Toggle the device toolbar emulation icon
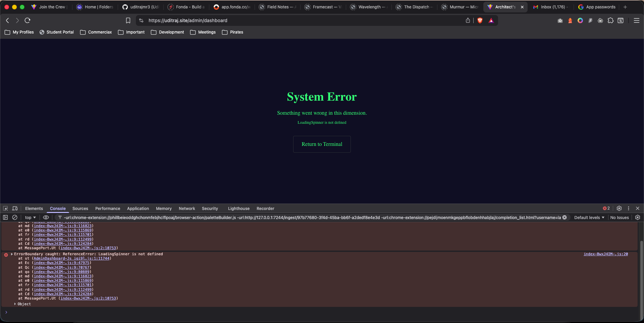 point(15,208)
